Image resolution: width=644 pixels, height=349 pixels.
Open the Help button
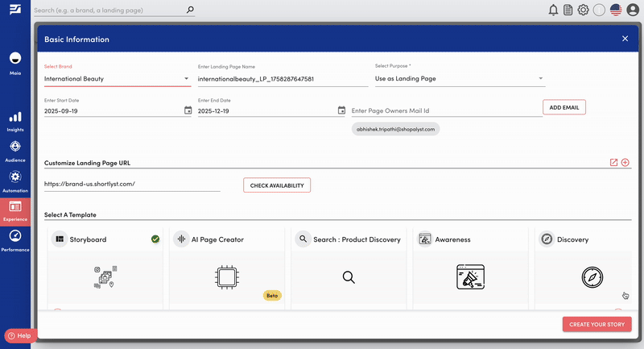19,335
